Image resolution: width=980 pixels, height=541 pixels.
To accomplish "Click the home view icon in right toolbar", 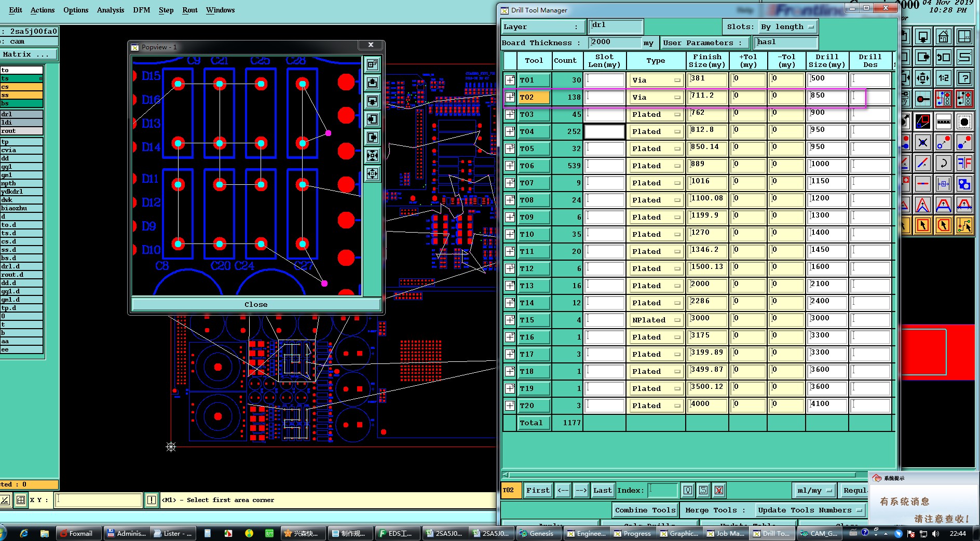I will [943, 36].
